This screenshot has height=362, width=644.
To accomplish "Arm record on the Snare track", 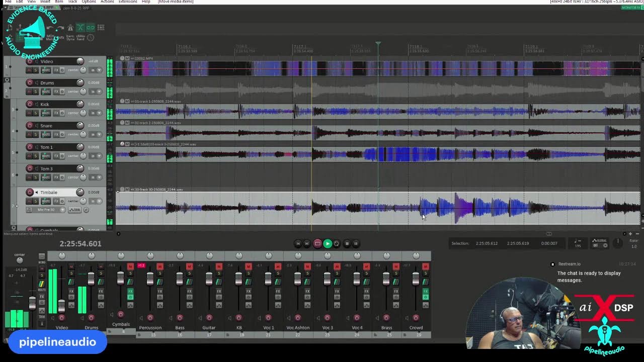I will 30,126.
